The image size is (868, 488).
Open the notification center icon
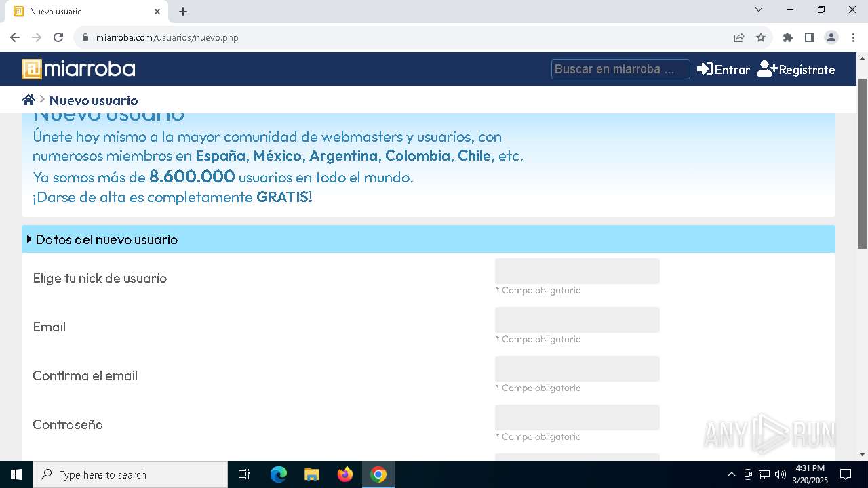[846, 474]
